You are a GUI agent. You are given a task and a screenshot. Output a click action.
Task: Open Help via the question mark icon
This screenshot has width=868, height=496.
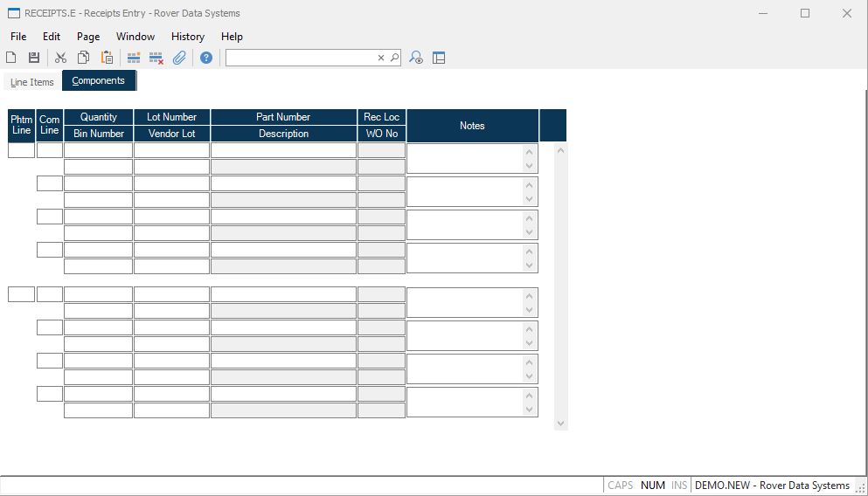point(206,58)
